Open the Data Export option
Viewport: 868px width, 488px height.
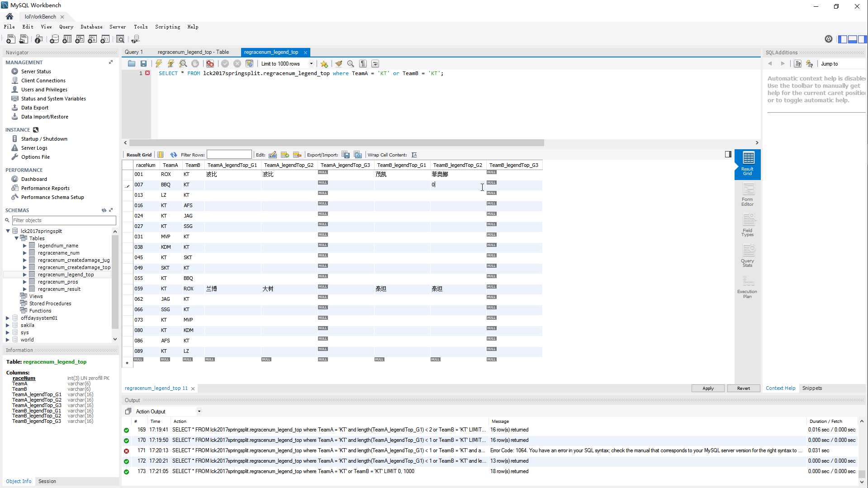pyautogui.click(x=34, y=108)
